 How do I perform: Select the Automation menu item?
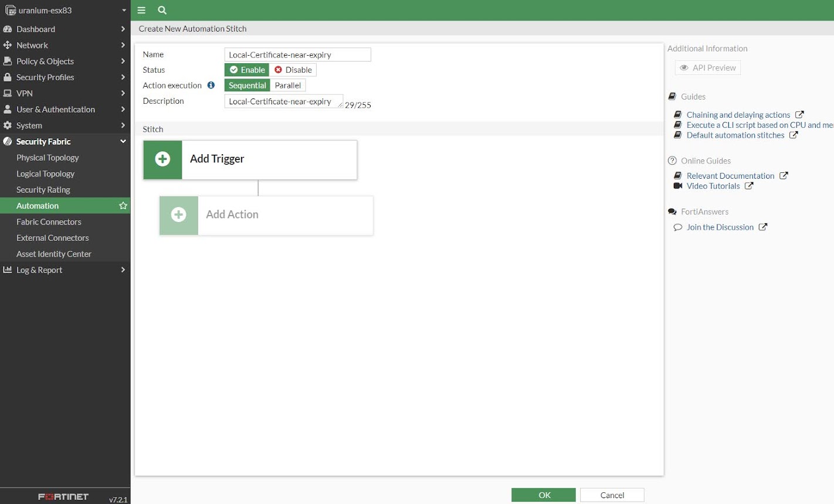65,206
